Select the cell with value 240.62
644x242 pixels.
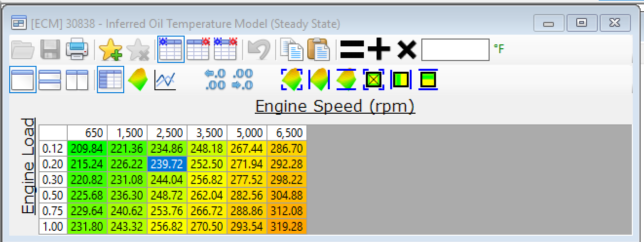(x=127, y=211)
